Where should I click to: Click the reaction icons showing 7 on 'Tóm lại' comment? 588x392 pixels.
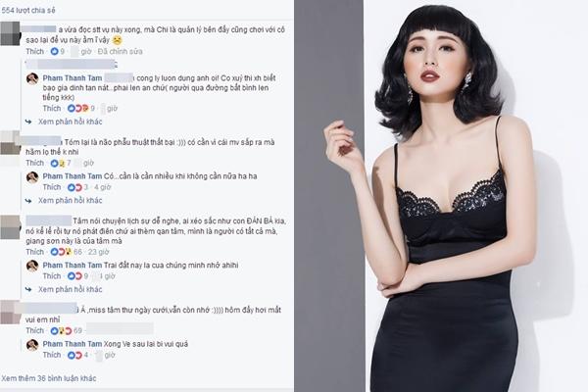coord(58,164)
